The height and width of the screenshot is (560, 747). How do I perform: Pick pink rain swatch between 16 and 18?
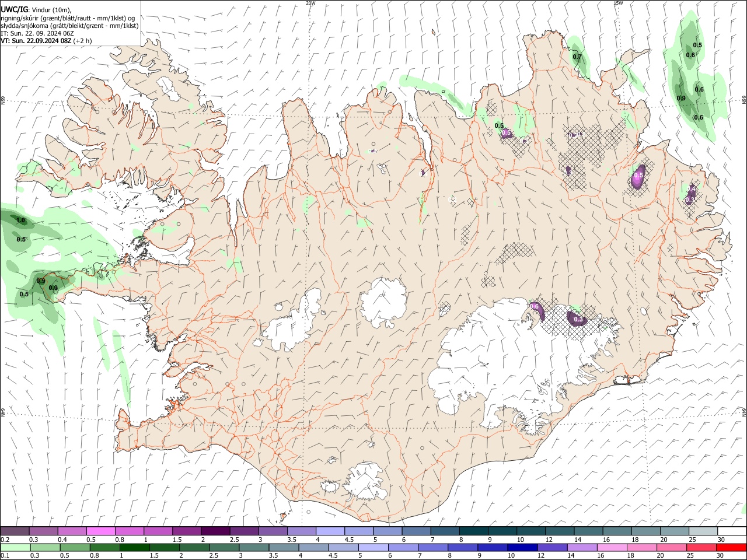click(x=613, y=548)
